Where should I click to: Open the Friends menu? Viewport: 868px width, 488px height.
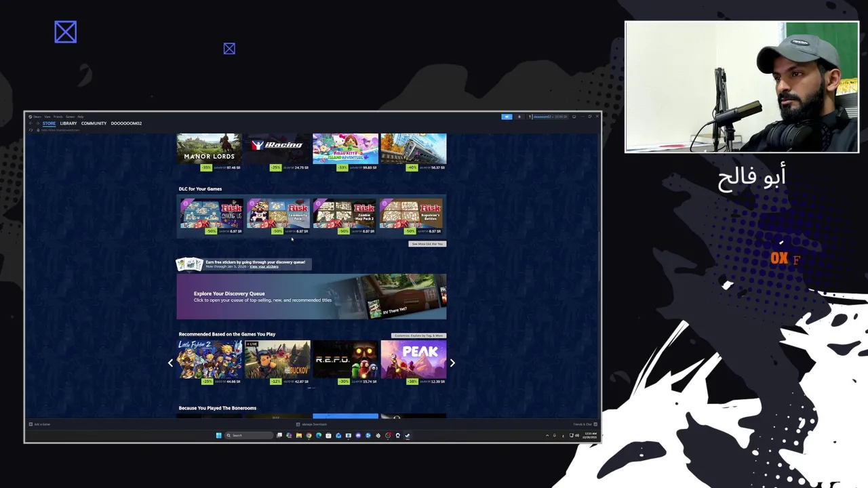[58, 117]
